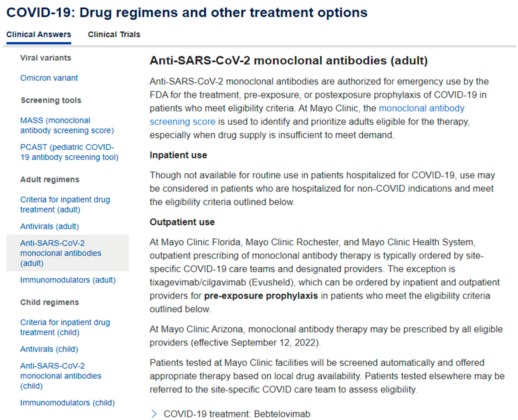Go to Criteria for inpatient drug treatment (child)
Screen dimensions: 518x420
(65, 327)
